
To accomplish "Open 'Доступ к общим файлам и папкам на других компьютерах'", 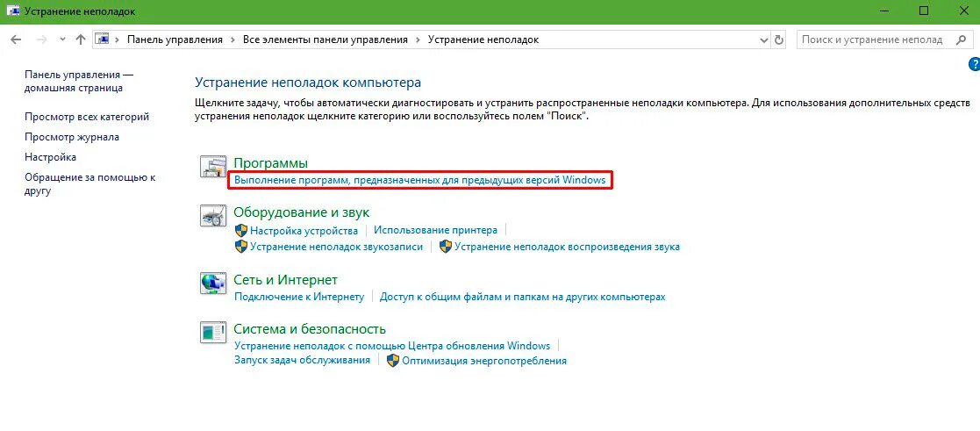I will tap(523, 297).
